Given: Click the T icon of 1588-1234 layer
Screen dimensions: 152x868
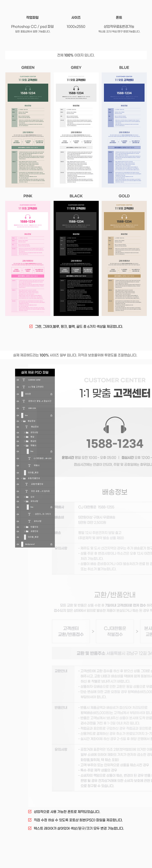Looking at the screenshot, I should pyautogui.click(x=24, y=408).
